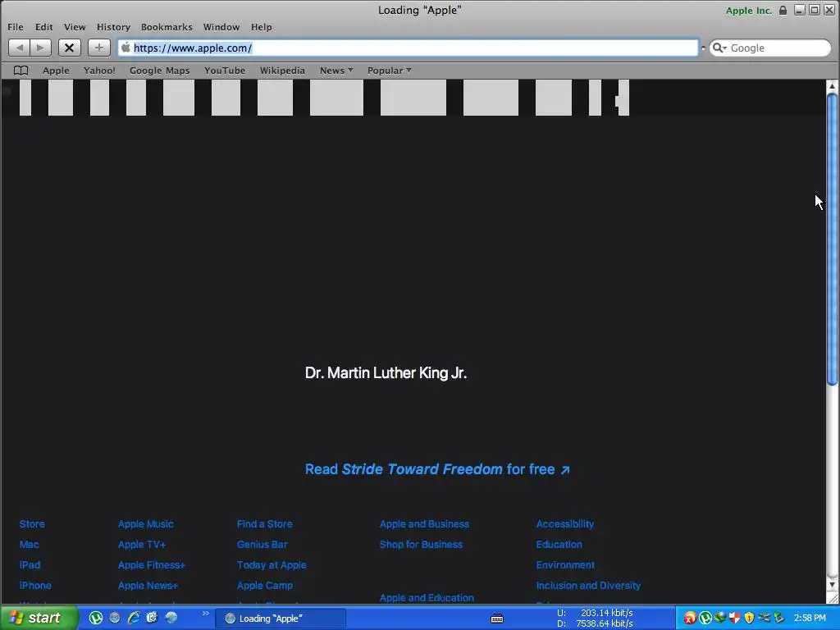
Task: Click the uTorrent system tray icon
Action: pyautogui.click(x=705, y=618)
